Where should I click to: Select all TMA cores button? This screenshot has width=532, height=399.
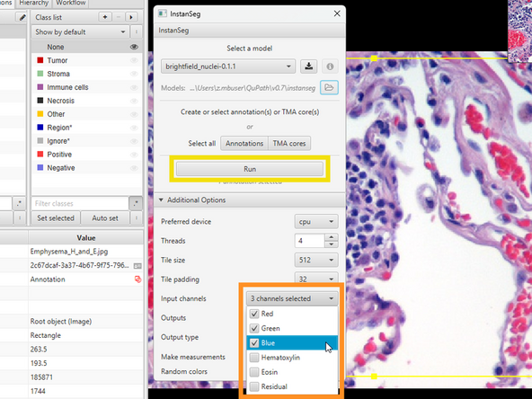[289, 143]
